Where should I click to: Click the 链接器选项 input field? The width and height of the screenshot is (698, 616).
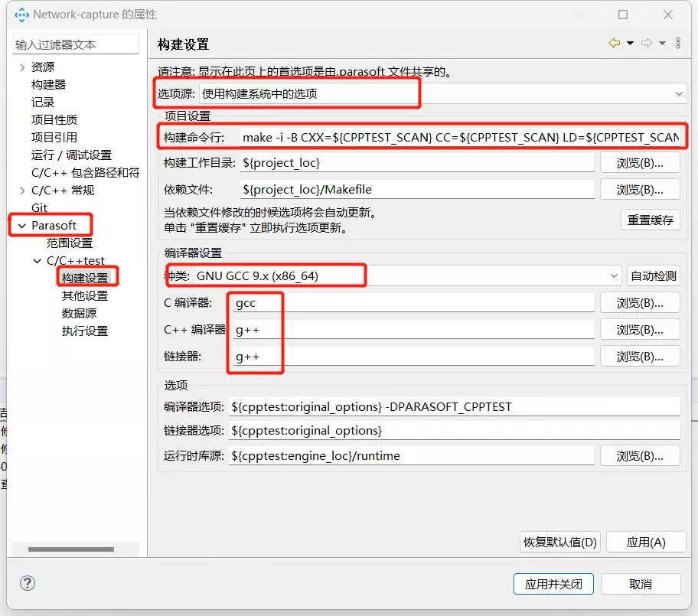[455, 431]
